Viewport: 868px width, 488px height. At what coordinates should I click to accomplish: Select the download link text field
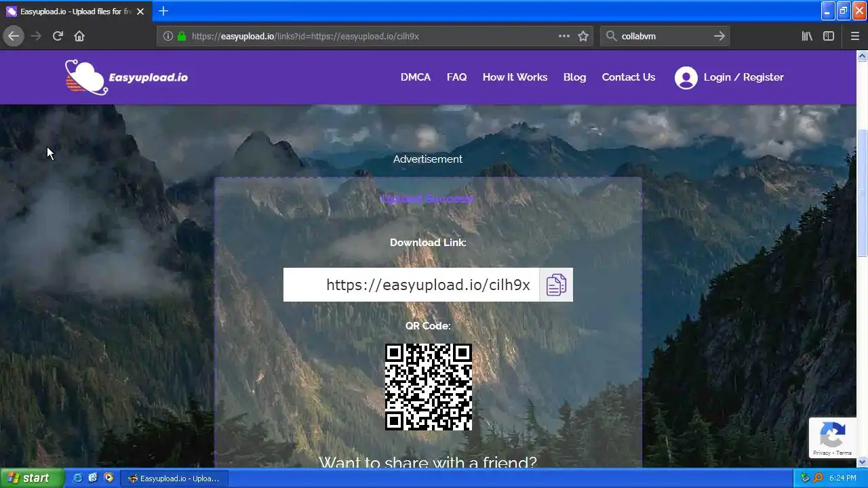[x=412, y=285]
